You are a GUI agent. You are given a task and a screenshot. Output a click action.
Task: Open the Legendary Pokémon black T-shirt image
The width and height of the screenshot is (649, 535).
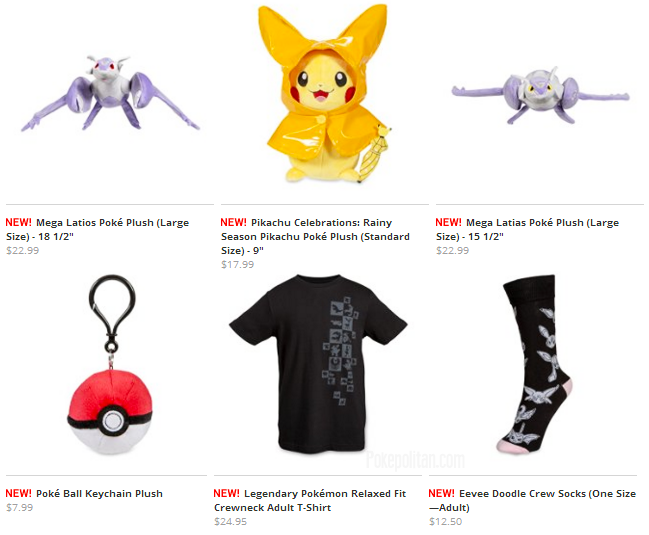(318, 363)
